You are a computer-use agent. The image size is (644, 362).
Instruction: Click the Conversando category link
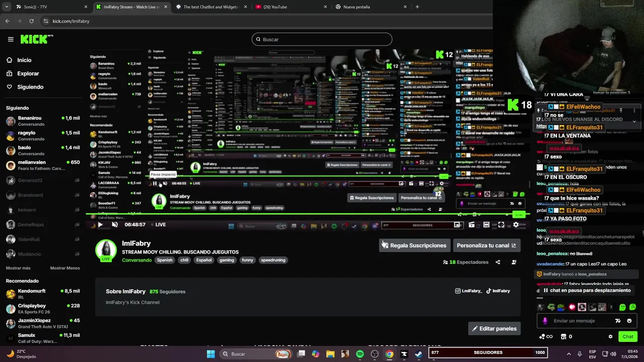[136, 260]
